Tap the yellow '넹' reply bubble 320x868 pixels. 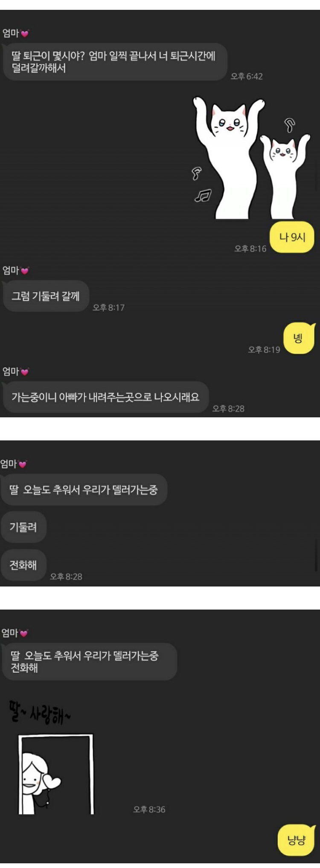pyautogui.click(x=299, y=338)
